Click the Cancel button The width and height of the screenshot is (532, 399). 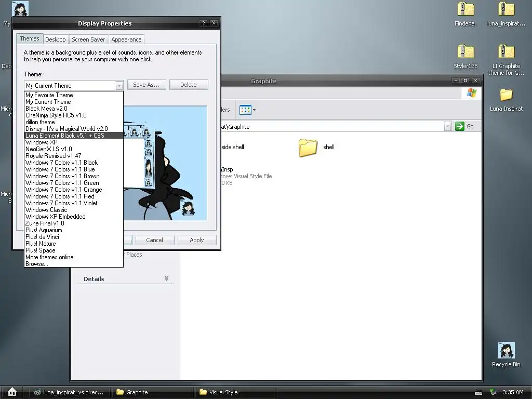(x=154, y=240)
